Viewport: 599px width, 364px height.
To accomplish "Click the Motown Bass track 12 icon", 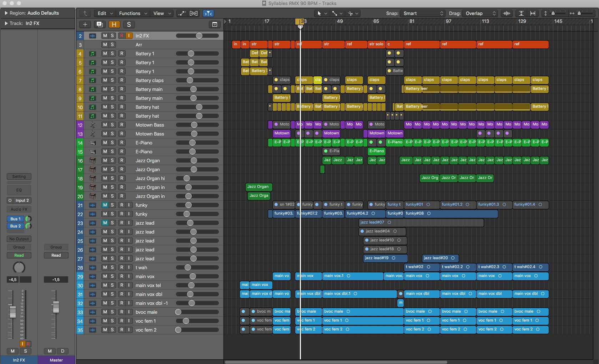I will pyautogui.click(x=92, y=125).
